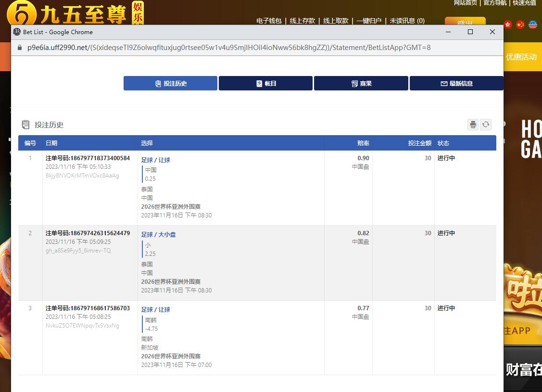This screenshot has height=392, width=542.
Task: Select the China flag language icon
Action: (520, 25)
